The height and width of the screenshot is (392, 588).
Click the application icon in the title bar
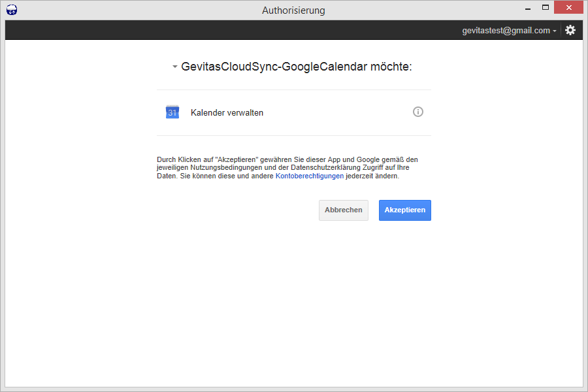(12, 9)
